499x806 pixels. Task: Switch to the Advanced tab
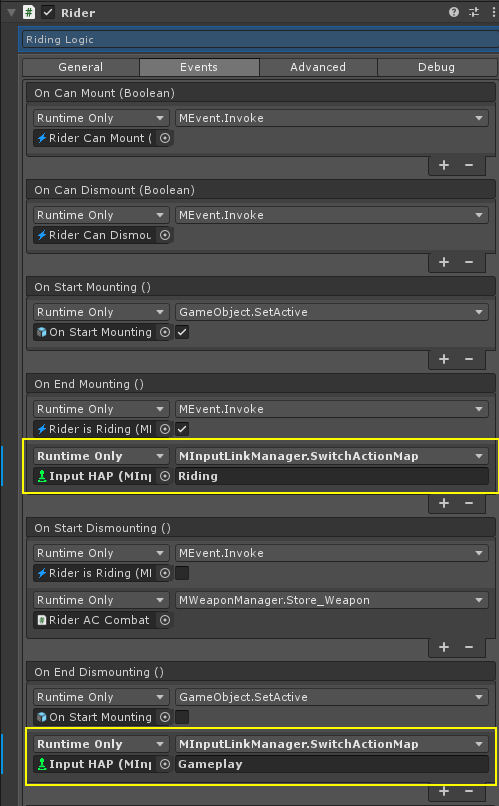(318, 67)
